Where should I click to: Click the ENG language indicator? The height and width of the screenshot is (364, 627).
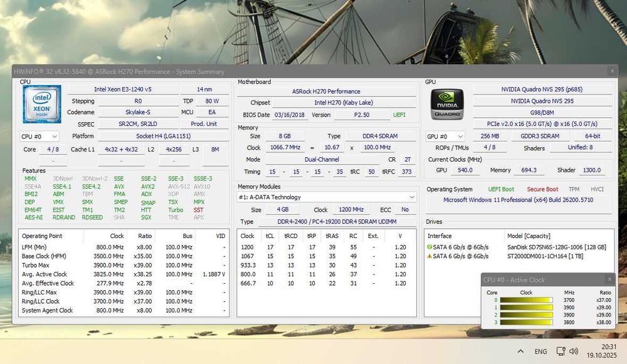tap(540, 351)
